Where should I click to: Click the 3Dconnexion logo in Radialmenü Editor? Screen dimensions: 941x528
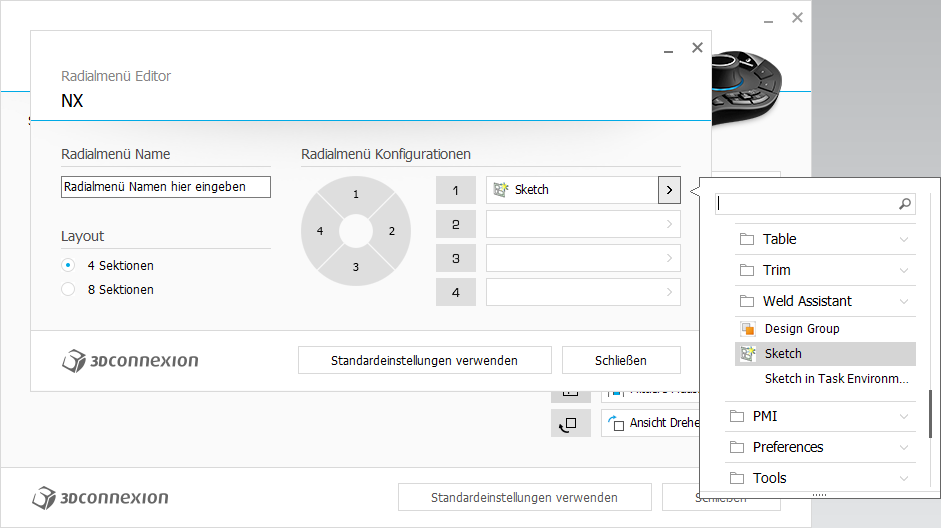pos(130,361)
